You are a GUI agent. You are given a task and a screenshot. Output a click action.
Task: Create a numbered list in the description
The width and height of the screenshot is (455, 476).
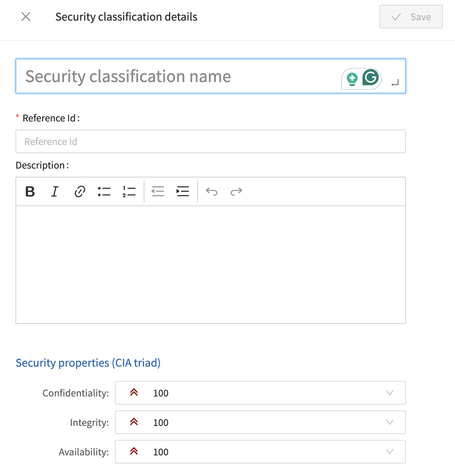point(129,191)
